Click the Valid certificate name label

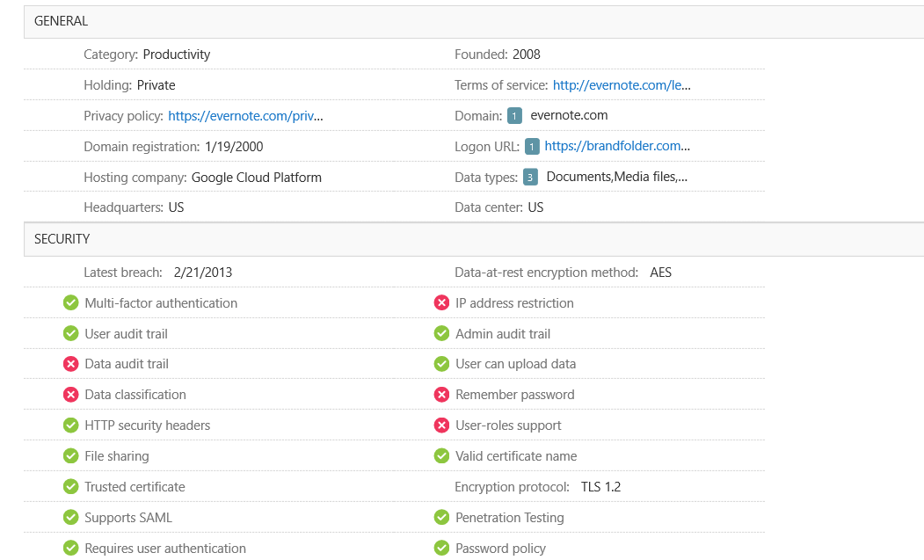pyautogui.click(x=516, y=456)
